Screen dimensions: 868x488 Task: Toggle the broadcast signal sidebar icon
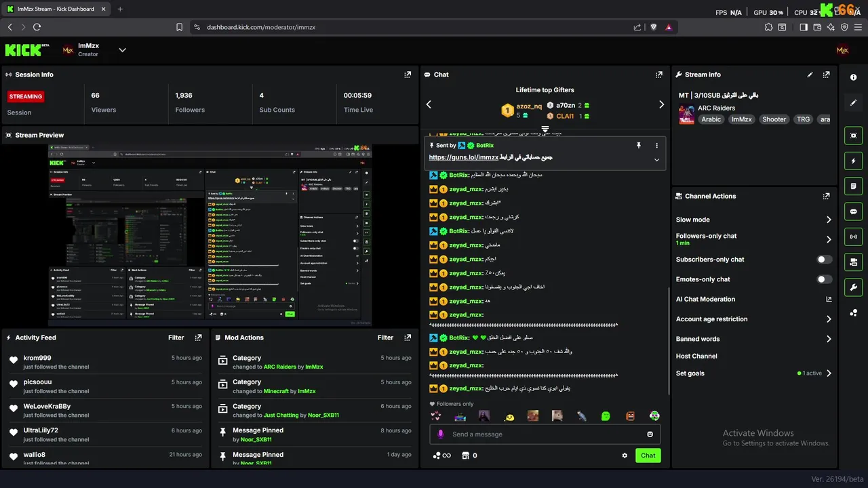[x=854, y=237]
